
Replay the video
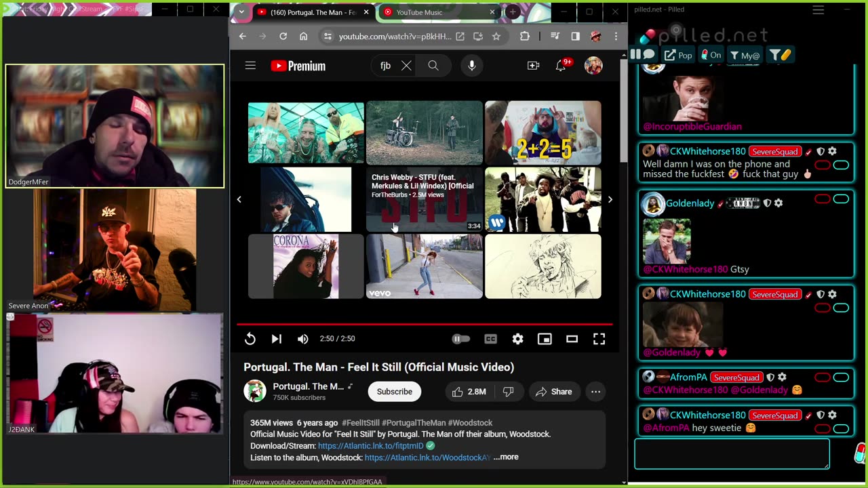[250, 339]
